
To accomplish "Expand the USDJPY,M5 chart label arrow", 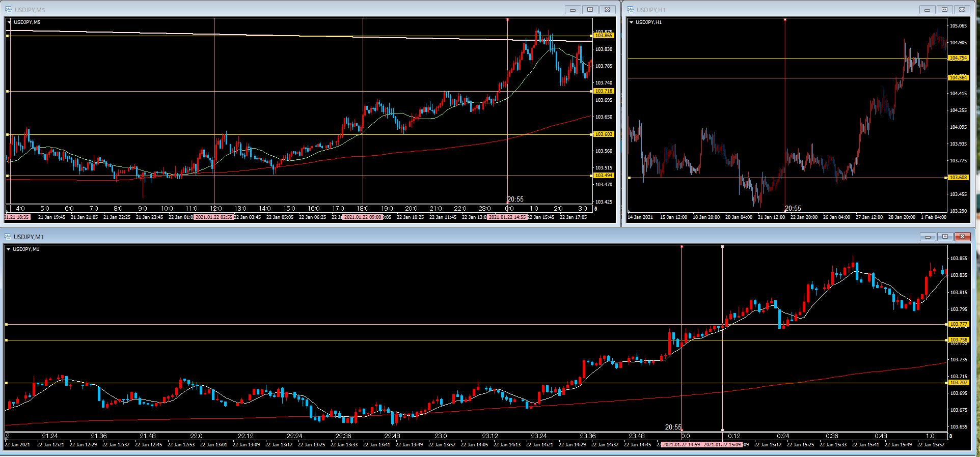I will (x=9, y=22).
